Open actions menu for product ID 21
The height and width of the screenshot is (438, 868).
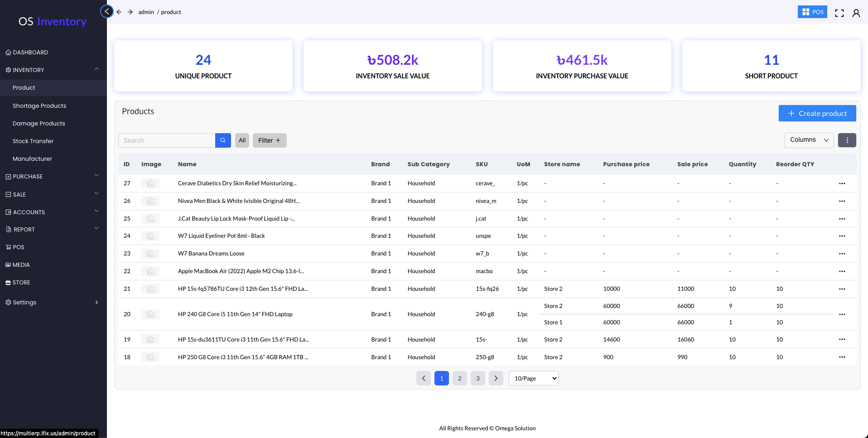coord(842,289)
